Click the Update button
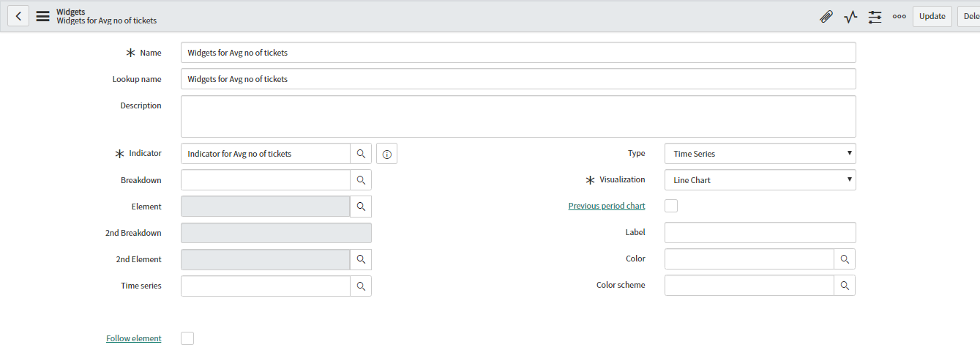980x353 pixels. (x=932, y=16)
